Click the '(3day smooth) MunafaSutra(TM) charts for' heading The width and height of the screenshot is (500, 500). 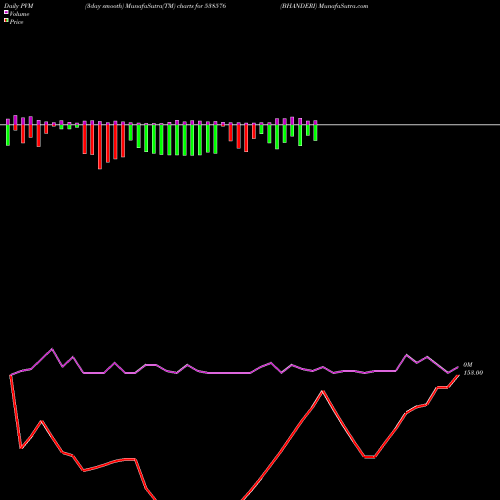click(144, 6)
